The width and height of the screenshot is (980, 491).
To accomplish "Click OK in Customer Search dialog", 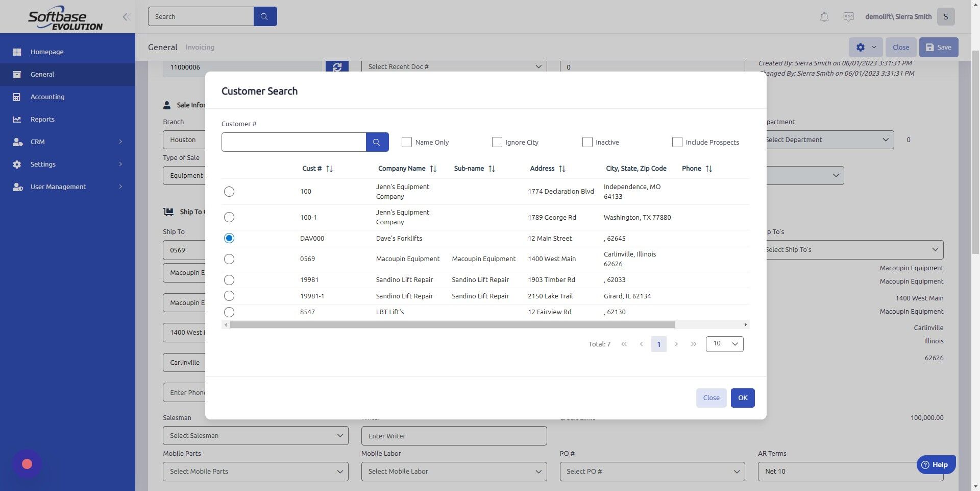I will coord(743,398).
